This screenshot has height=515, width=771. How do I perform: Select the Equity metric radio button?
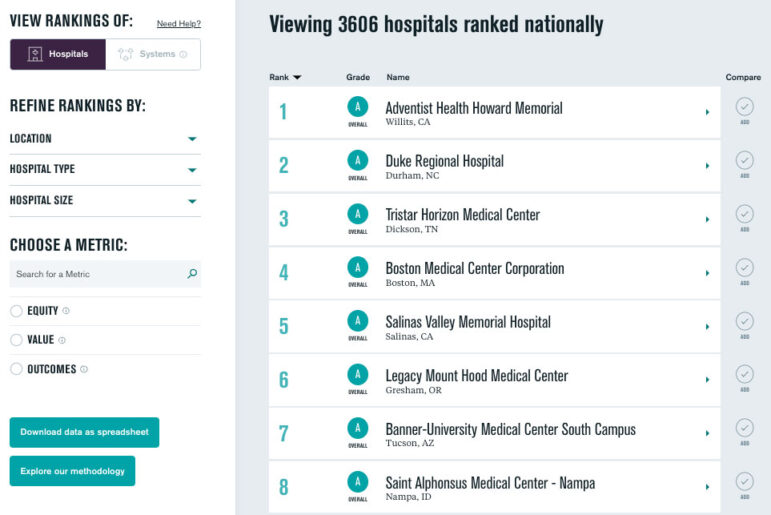click(x=16, y=311)
